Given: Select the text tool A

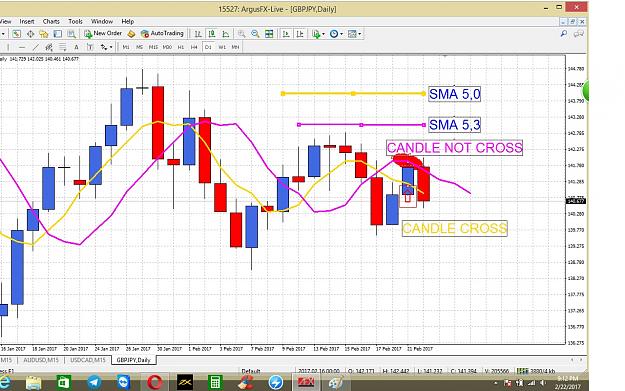Looking at the screenshot, I should coord(76,47).
